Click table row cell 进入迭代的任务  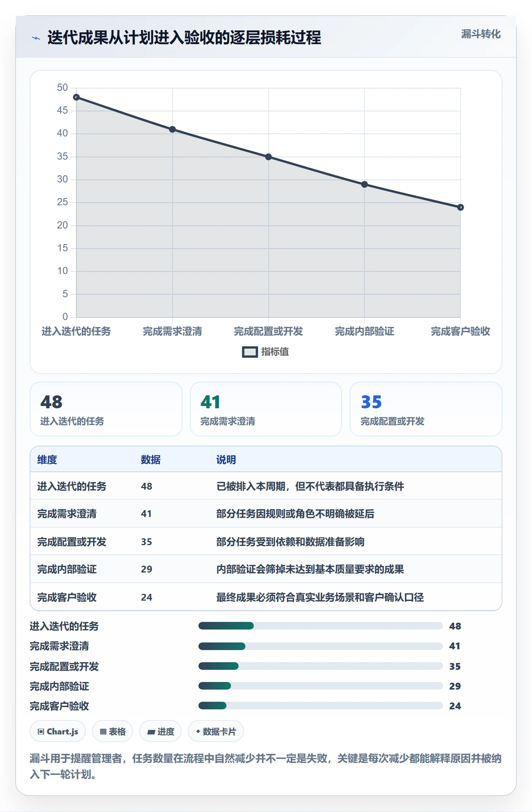(x=72, y=486)
